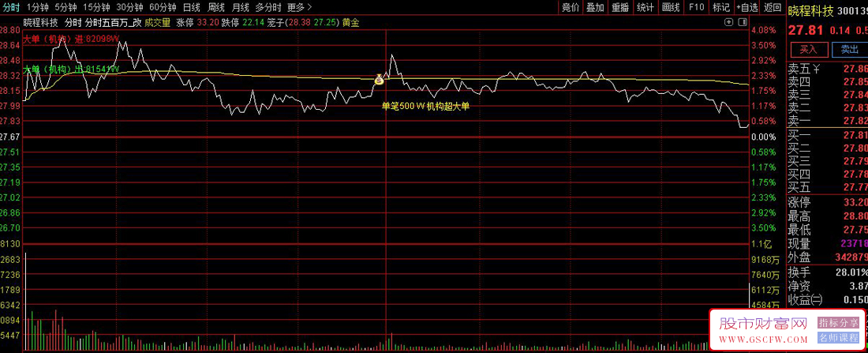Open the 统计 statistics tool
Screen dimensions: 868x353
(x=645, y=7)
